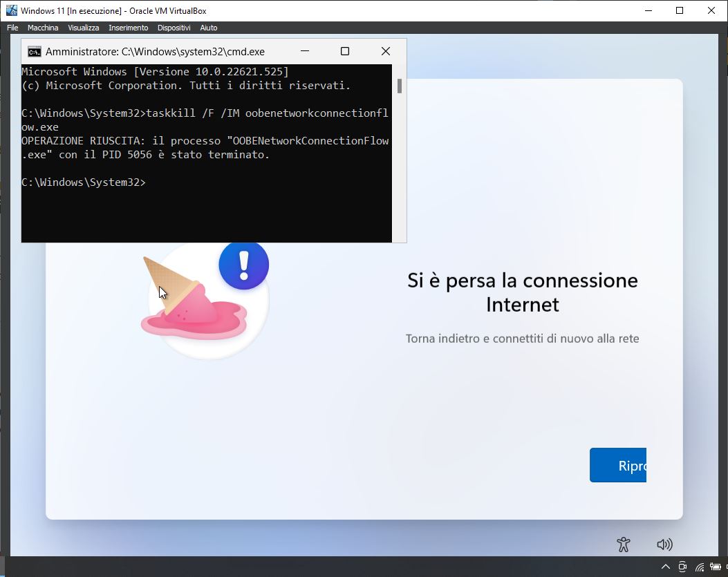Viewport: 728px width, 577px height.
Task: Click 'Torna indietro e connettiti di nuovo alla rete' text
Action: [523, 339]
